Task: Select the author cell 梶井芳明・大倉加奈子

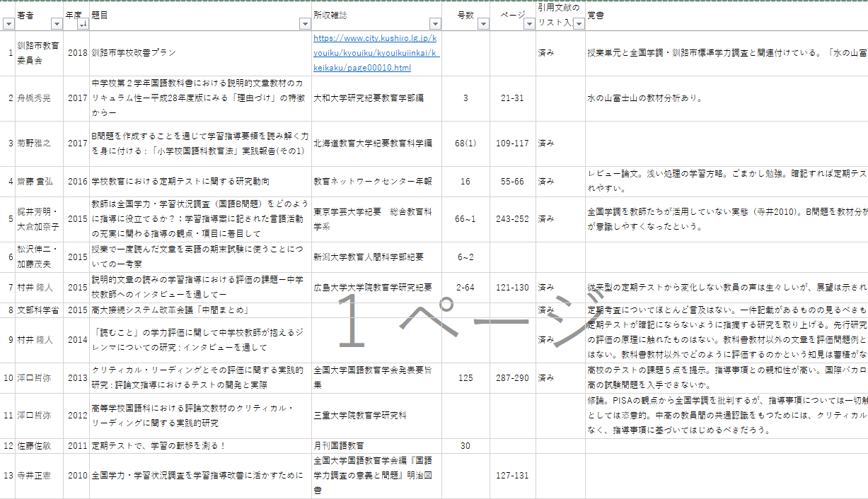Action: pos(40,219)
